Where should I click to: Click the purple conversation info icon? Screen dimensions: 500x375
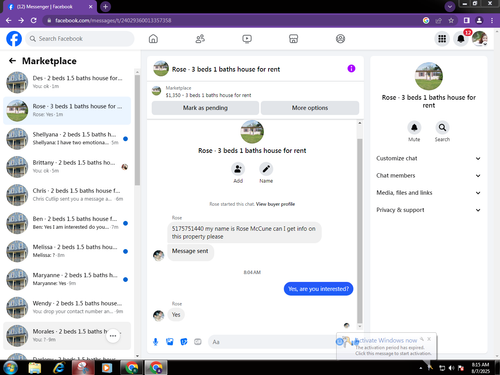[351, 69]
